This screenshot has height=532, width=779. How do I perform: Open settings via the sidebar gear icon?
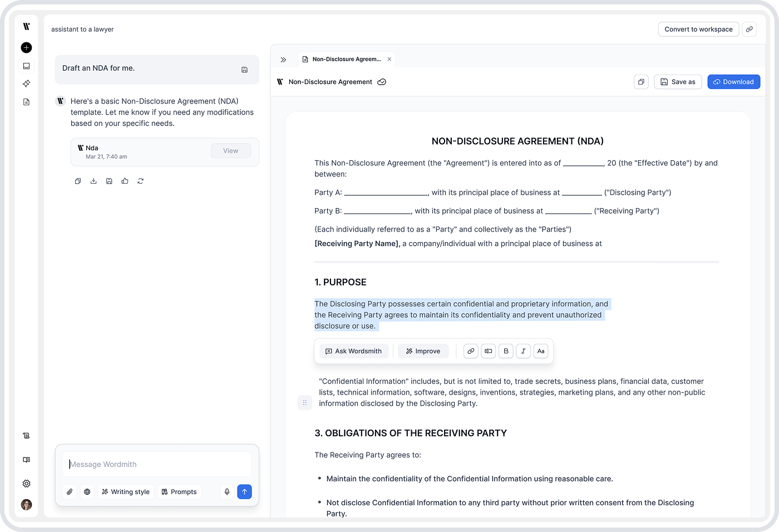(x=26, y=484)
